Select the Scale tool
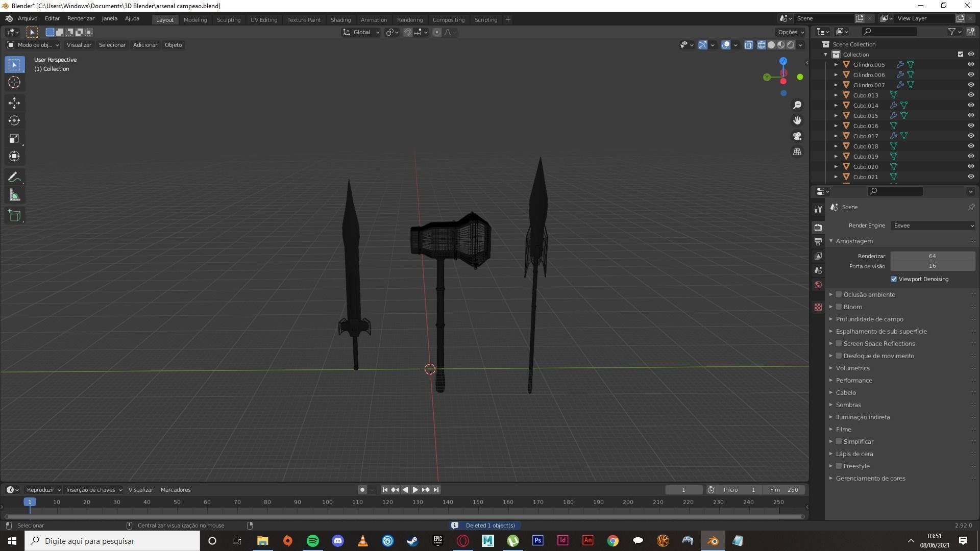 (14, 138)
